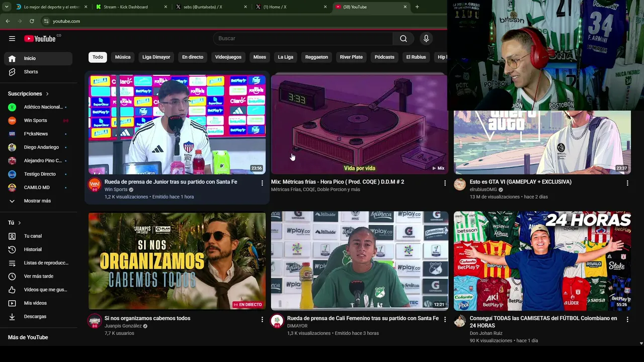Open F*cksNews subscription channel
This screenshot has height=362, width=644.
tap(38, 134)
